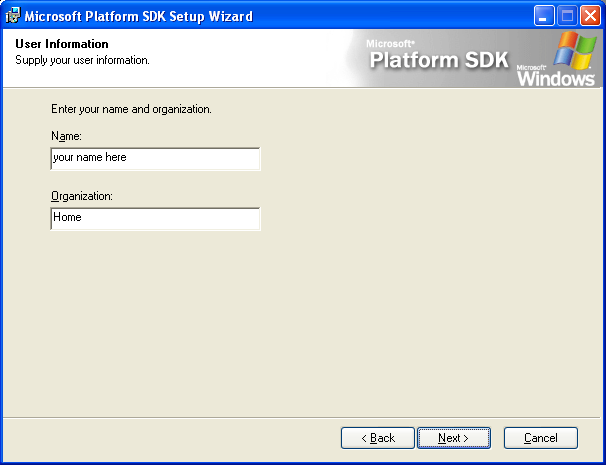Focus the Organization input field
This screenshot has width=606, height=465.
click(155, 219)
